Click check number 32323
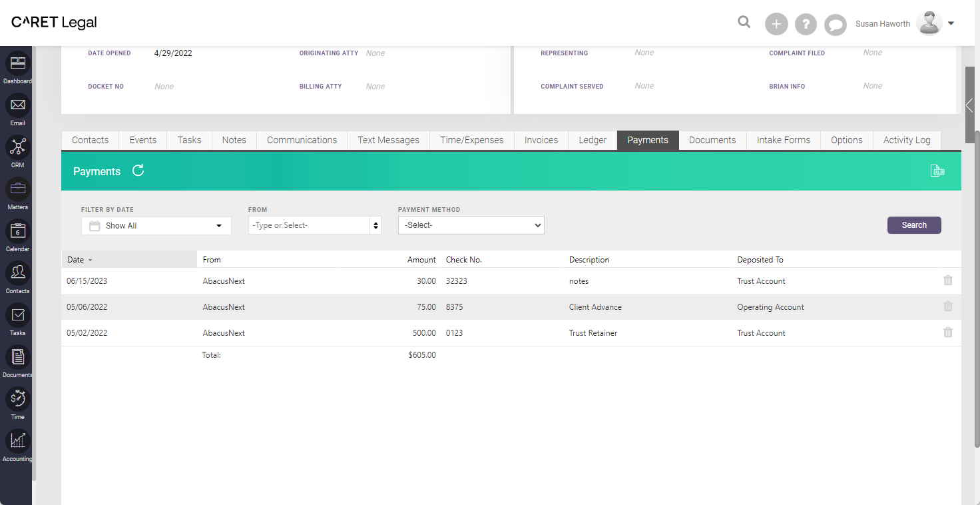Image resolution: width=980 pixels, height=505 pixels. point(457,281)
